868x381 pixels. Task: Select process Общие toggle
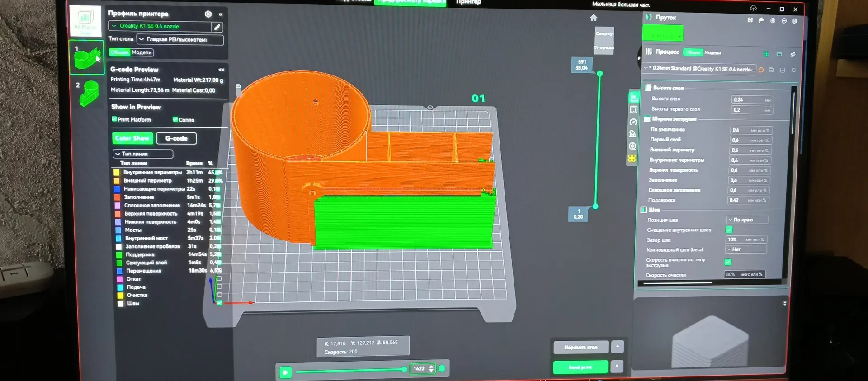click(x=693, y=52)
